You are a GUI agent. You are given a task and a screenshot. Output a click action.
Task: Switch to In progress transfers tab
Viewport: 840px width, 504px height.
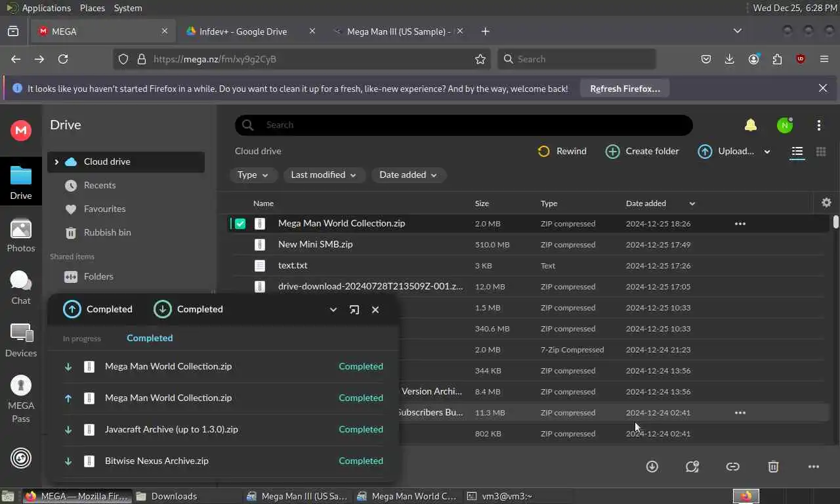(82, 339)
